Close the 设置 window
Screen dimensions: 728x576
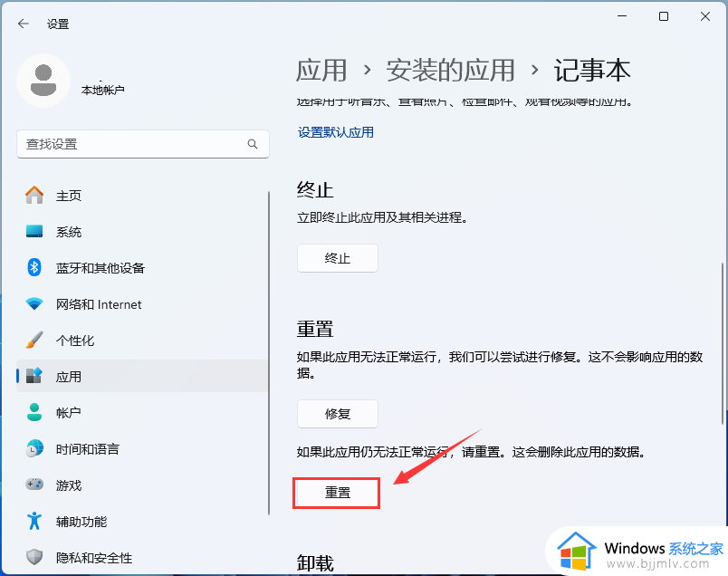click(x=705, y=16)
